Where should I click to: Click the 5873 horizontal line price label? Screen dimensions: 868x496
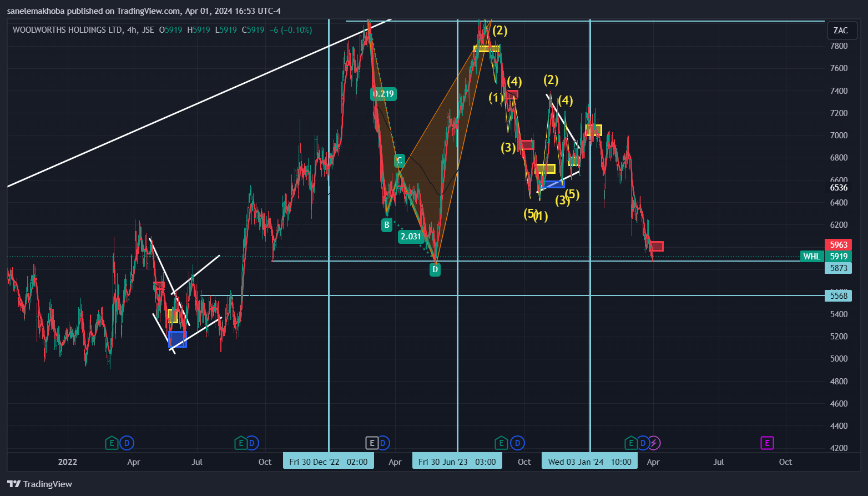coord(839,268)
